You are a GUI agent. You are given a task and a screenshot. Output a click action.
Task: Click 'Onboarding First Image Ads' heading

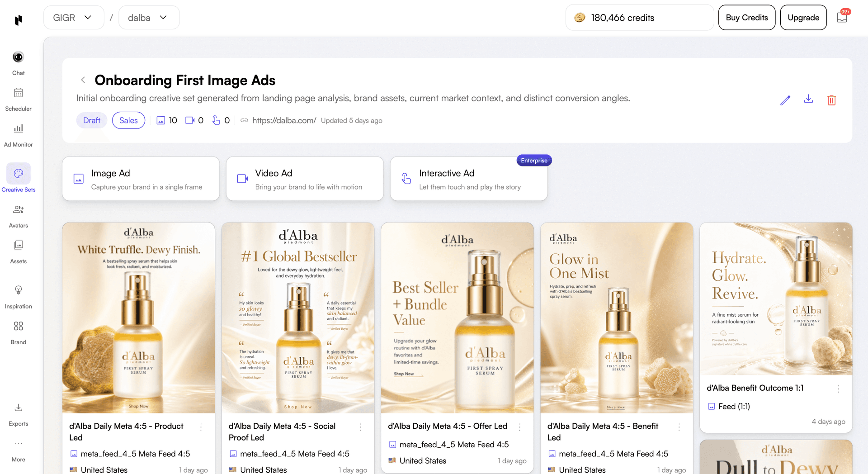click(185, 80)
